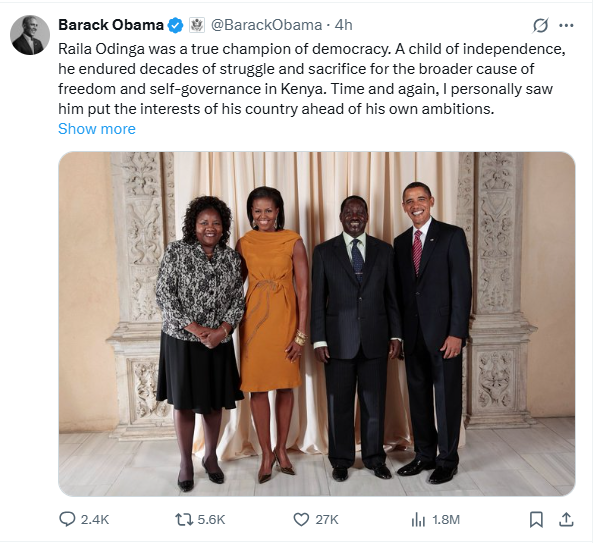Open Barack Obama's profile avatar
Image resolution: width=613 pixels, height=543 pixels.
[x=28, y=36]
